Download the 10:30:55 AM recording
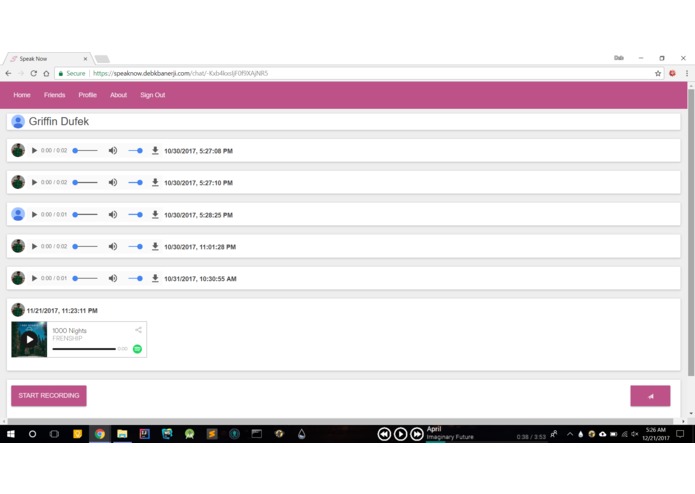The width and height of the screenshot is (695, 494). [x=155, y=278]
